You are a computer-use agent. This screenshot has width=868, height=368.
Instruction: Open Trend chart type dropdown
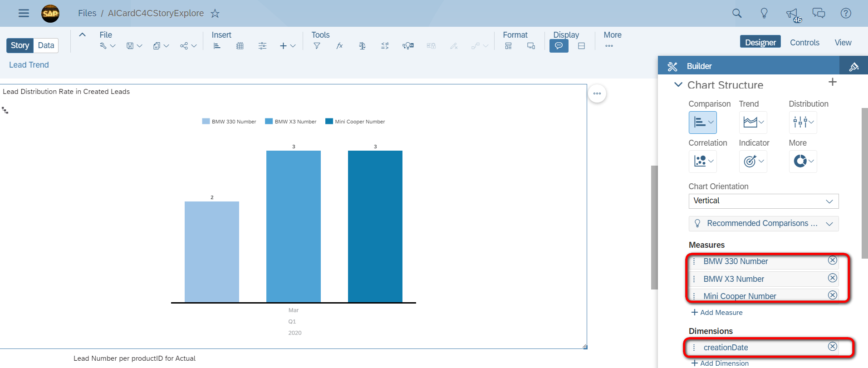click(x=753, y=122)
